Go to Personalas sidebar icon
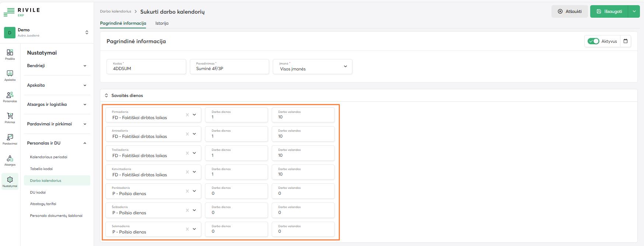 click(10, 97)
